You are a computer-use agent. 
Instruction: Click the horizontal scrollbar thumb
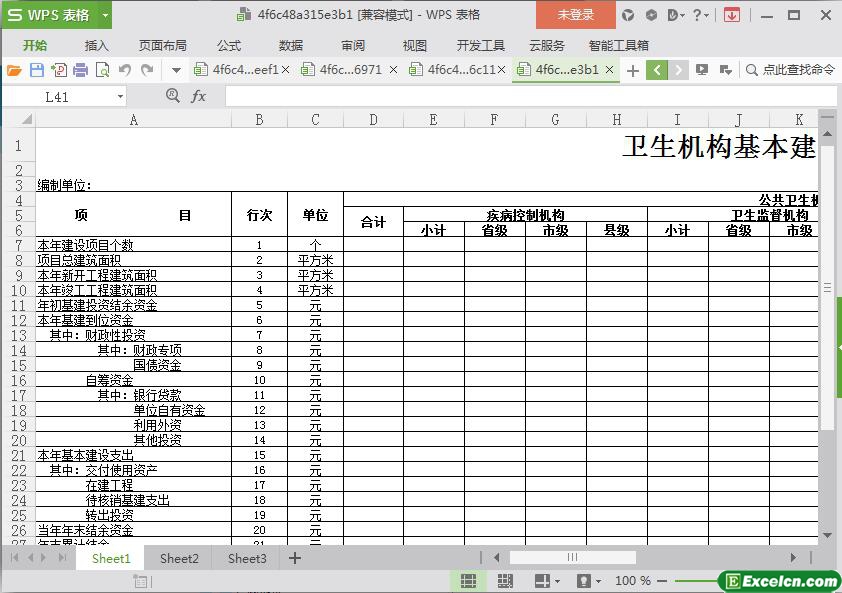[572, 558]
